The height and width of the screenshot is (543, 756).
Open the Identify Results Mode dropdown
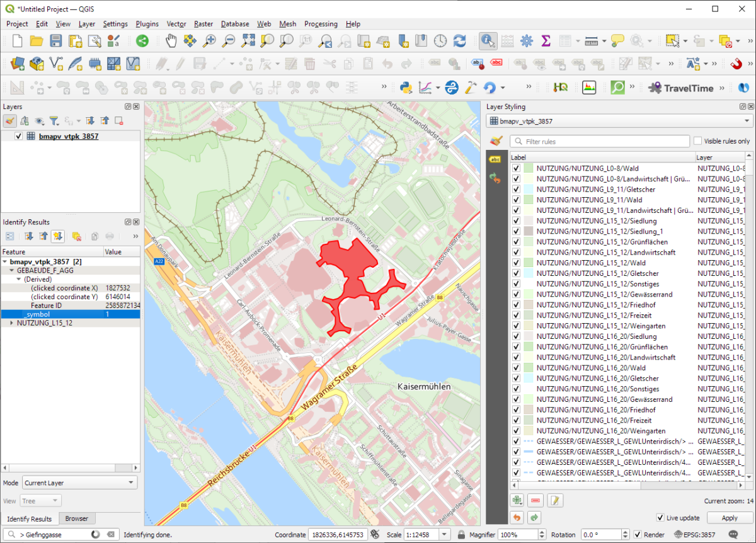(x=79, y=482)
